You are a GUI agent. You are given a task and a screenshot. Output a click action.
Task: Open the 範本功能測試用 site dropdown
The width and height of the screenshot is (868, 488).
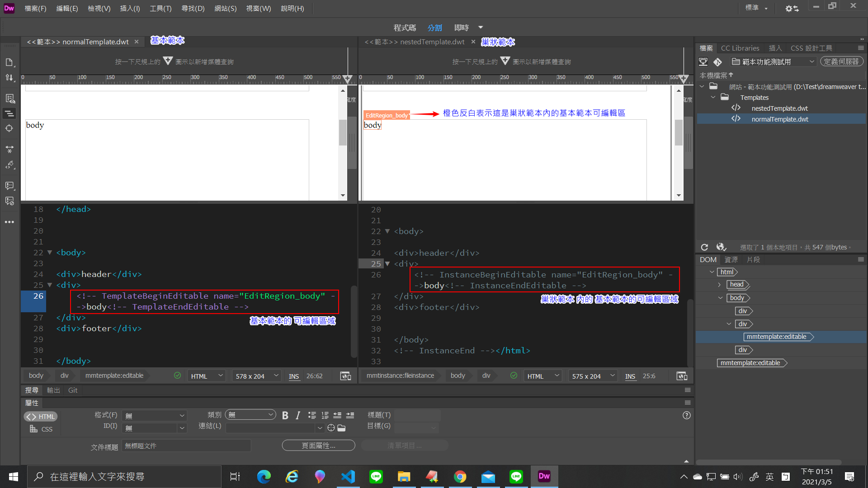(x=774, y=61)
